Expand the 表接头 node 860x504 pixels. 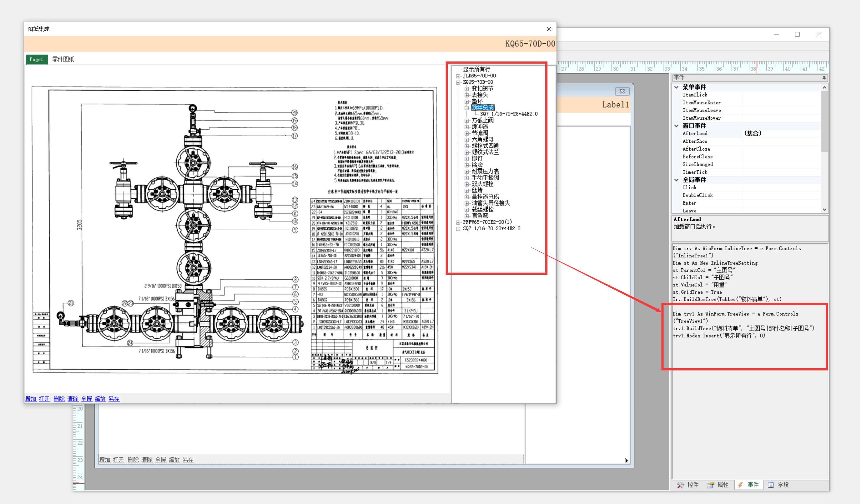(467, 95)
